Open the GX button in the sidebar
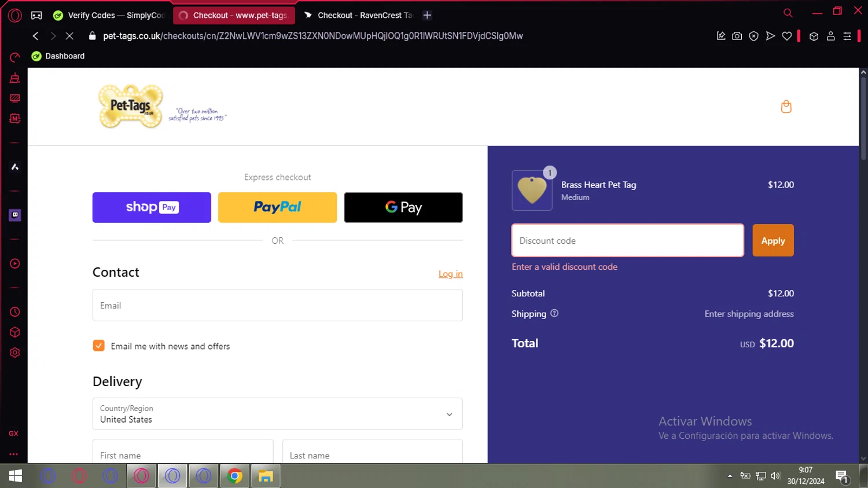The width and height of the screenshot is (868, 488). point(13,434)
